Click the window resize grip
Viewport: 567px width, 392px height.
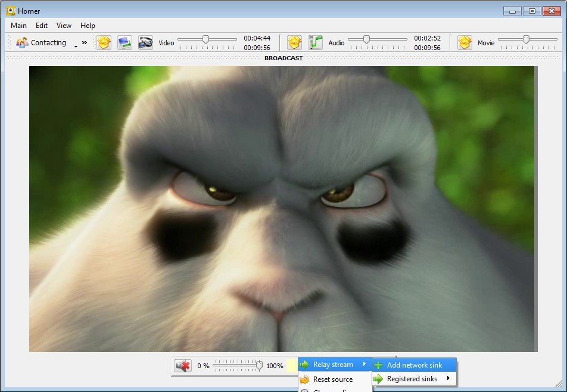click(559, 384)
